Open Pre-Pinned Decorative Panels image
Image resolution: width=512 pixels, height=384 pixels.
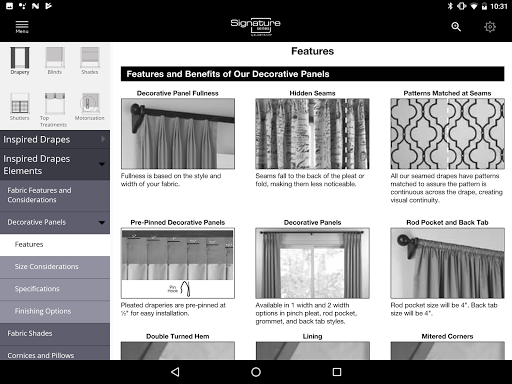point(178,263)
